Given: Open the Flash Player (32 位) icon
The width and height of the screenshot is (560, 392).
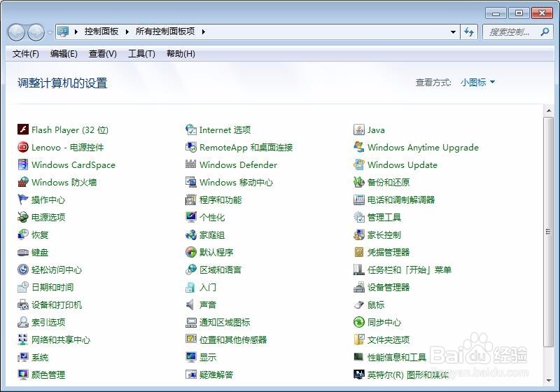Looking at the screenshot, I should point(23,129).
